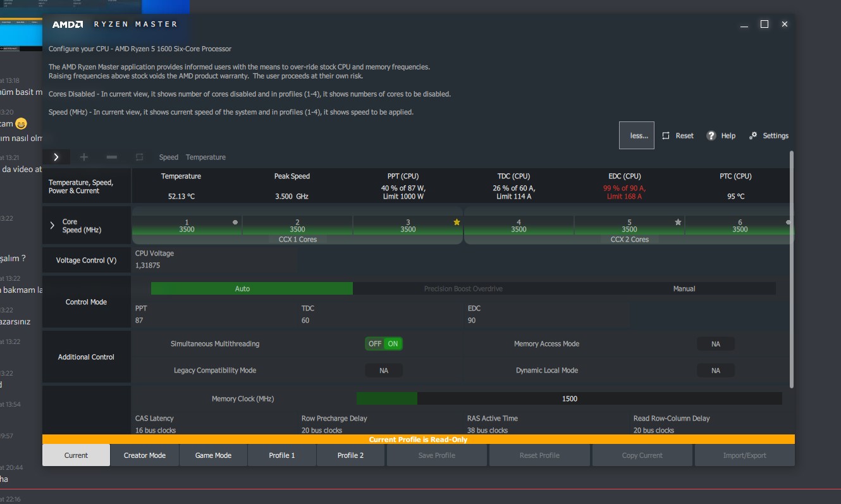
Task: Open Help via the question mark icon
Action: pos(711,136)
